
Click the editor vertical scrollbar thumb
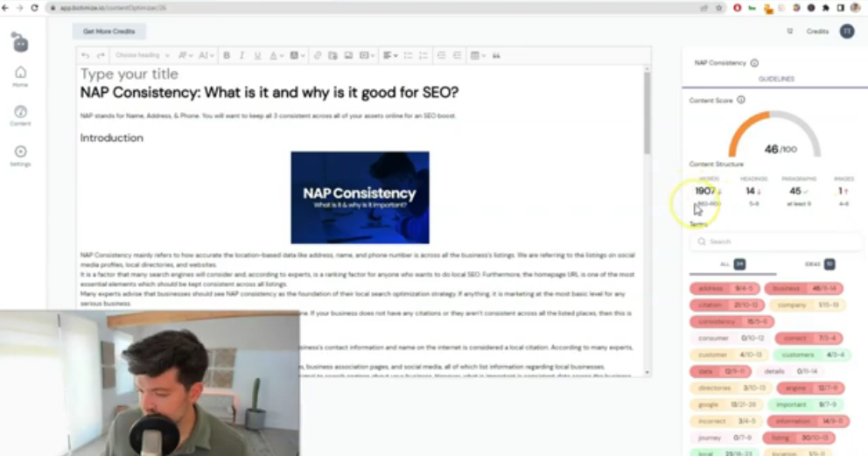pos(647,113)
